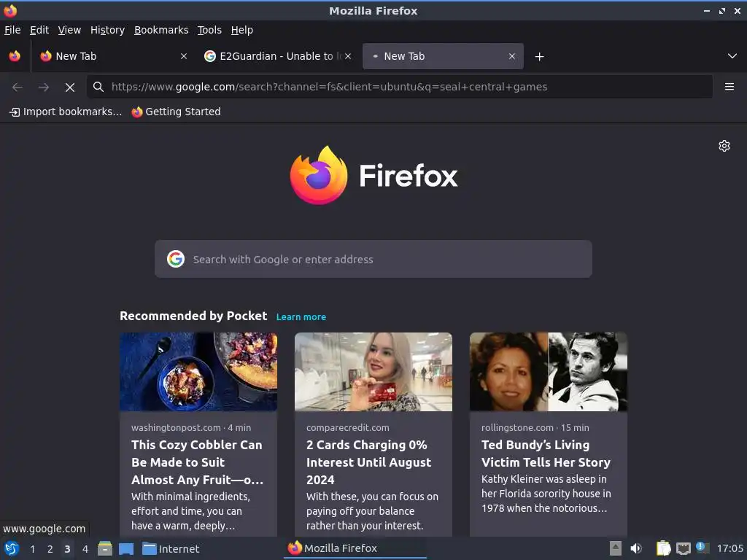The height and width of the screenshot is (560, 747).
Task: Open clipboard manager tray icon
Action: tap(663, 548)
